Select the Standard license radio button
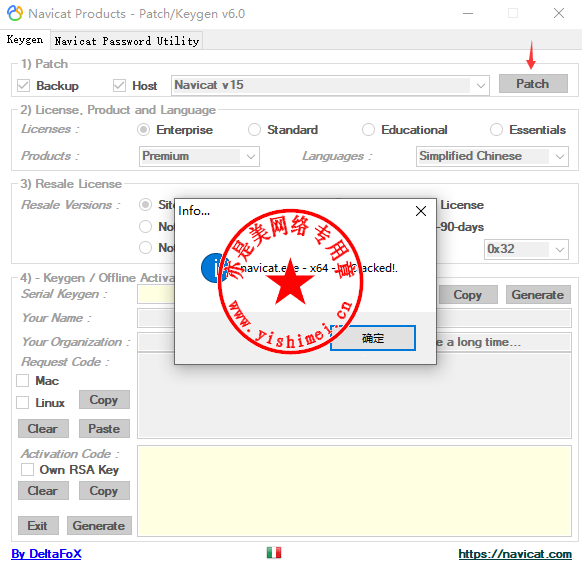The image size is (582, 565). pyautogui.click(x=254, y=130)
